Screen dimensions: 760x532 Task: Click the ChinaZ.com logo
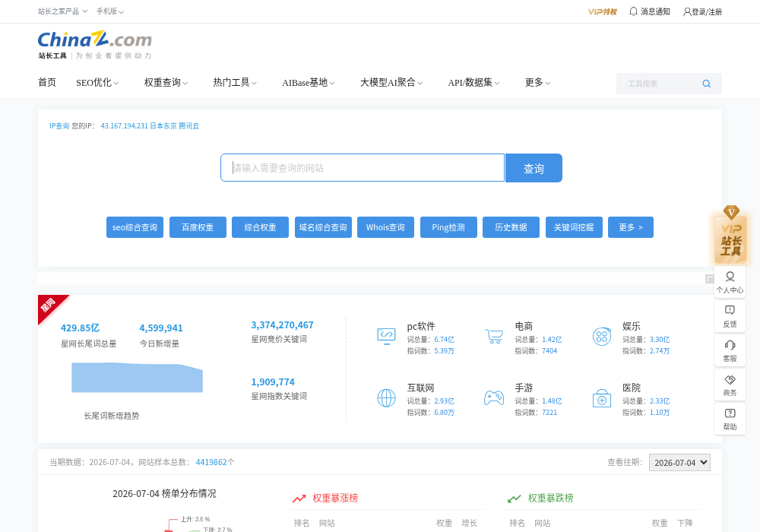(x=95, y=45)
